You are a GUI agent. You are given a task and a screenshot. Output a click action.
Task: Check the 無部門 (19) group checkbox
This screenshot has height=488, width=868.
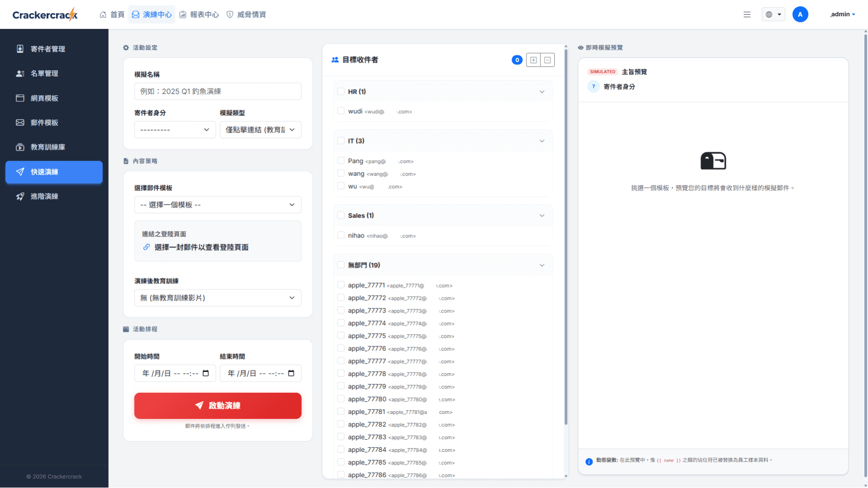[x=341, y=265]
